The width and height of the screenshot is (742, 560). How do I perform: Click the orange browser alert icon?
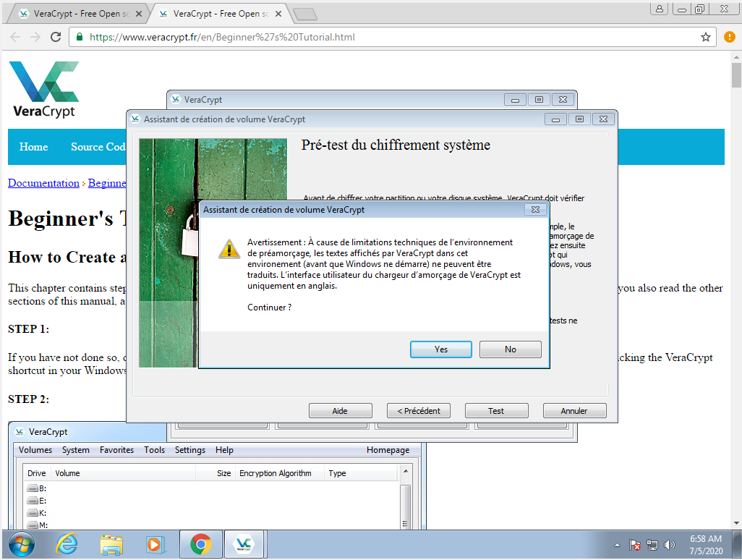click(x=729, y=37)
